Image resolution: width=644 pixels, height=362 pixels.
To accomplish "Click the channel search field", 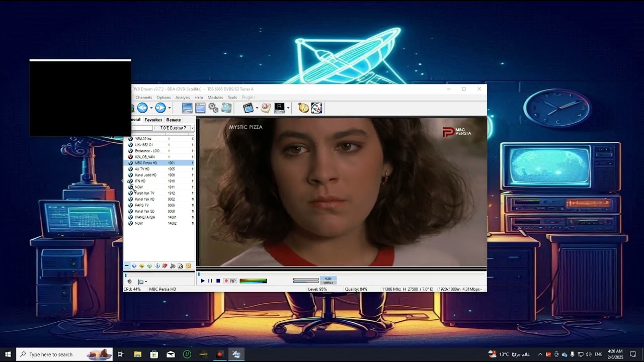I will coord(141,128).
